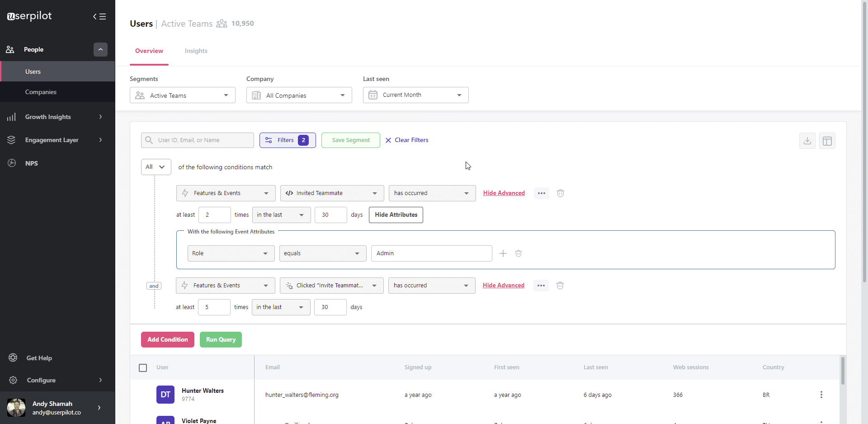Open the NPS section in the sidebar
Image resolution: width=868 pixels, height=424 pixels.
click(32, 163)
